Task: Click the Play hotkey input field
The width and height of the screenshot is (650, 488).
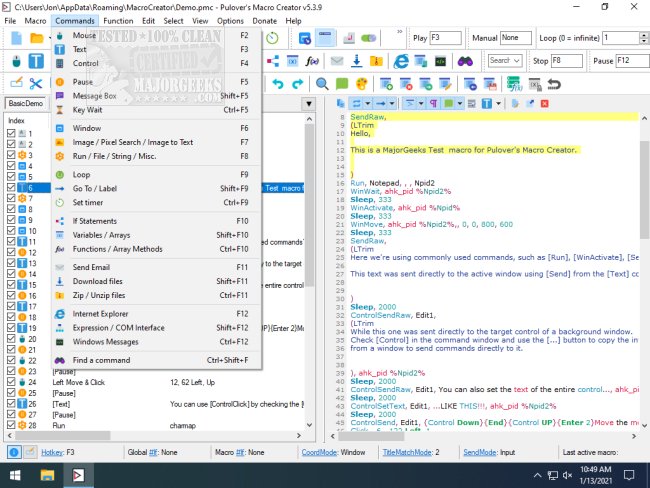Action: point(446,38)
